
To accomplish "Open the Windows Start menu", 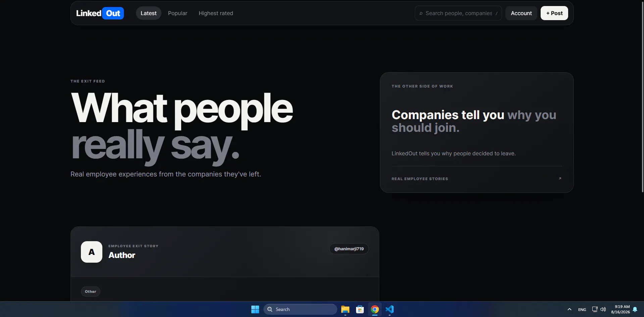I will pos(255,309).
